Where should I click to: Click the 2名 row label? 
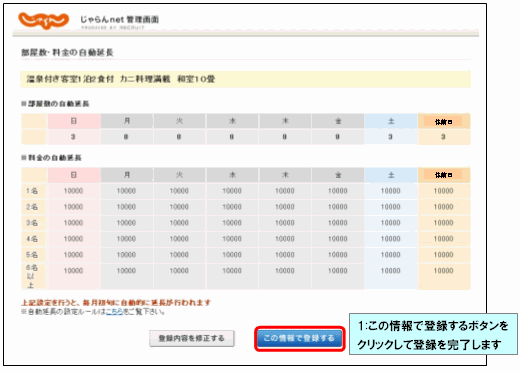(x=32, y=207)
